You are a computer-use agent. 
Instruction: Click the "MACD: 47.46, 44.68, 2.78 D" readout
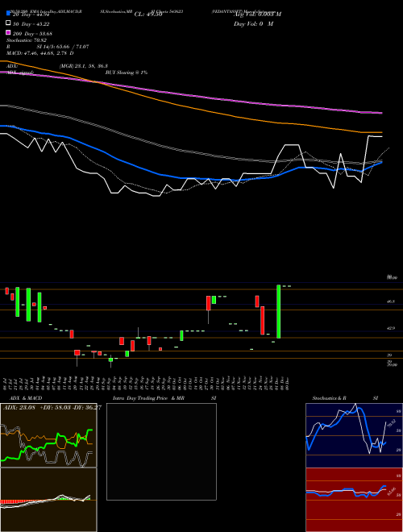pyautogui.click(x=40, y=53)
